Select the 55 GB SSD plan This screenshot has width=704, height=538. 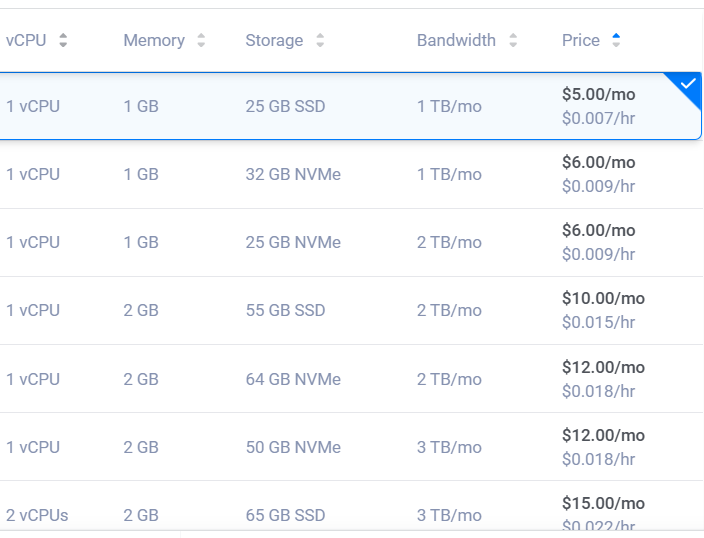pyautogui.click(x=285, y=310)
